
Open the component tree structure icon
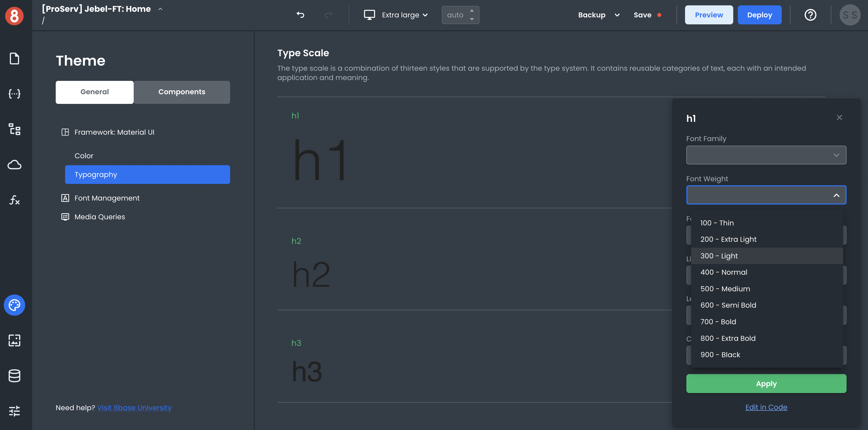click(14, 129)
